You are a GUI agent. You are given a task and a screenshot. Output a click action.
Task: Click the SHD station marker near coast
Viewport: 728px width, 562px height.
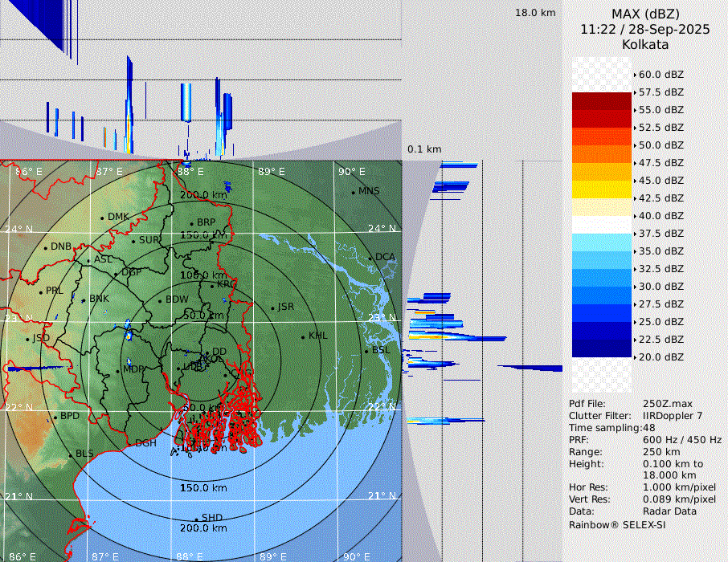(x=196, y=519)
